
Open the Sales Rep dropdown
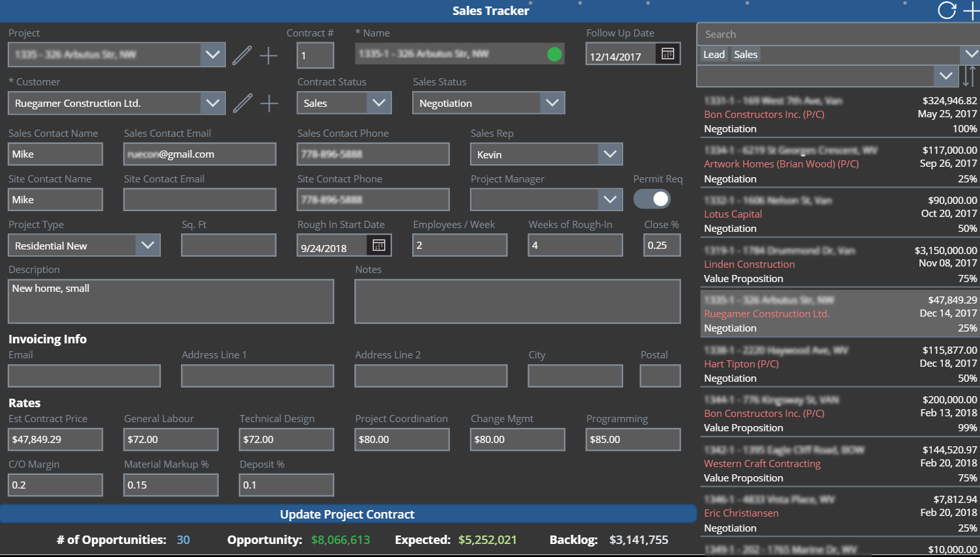point(610,154)
